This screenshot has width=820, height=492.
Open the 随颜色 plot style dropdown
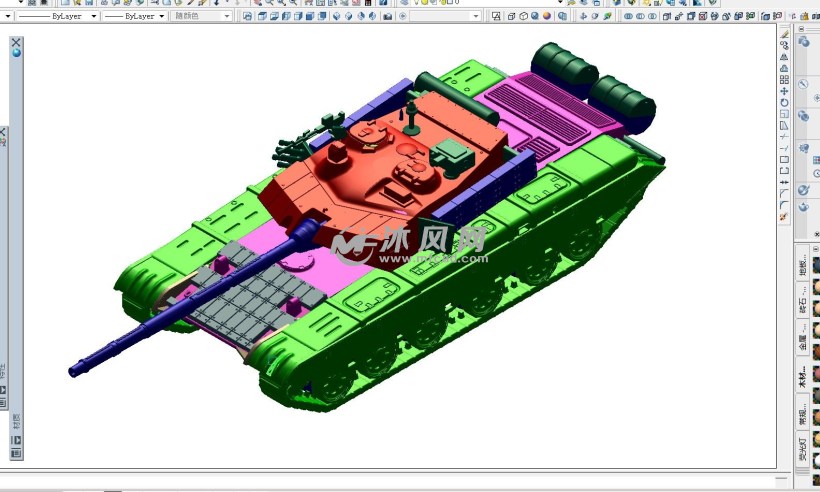click(201, 16)
